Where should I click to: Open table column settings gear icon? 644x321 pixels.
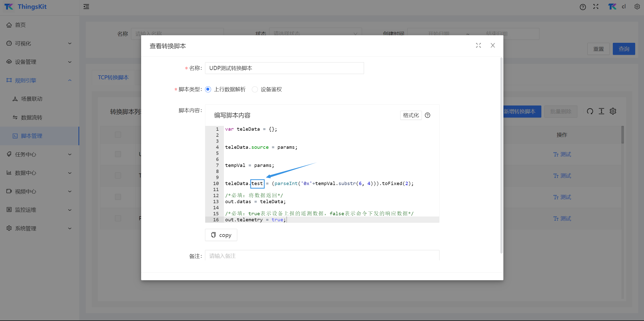(x=613, y=111)
